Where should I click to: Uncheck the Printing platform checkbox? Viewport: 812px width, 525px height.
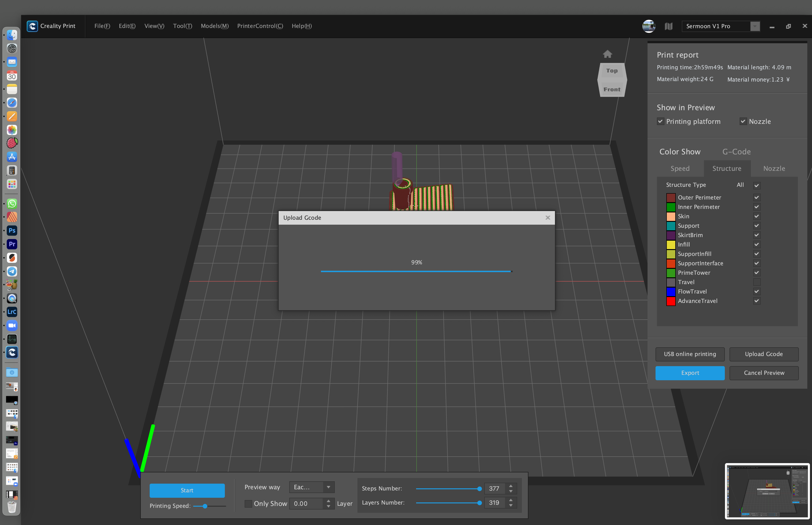[x=660, y=121]
